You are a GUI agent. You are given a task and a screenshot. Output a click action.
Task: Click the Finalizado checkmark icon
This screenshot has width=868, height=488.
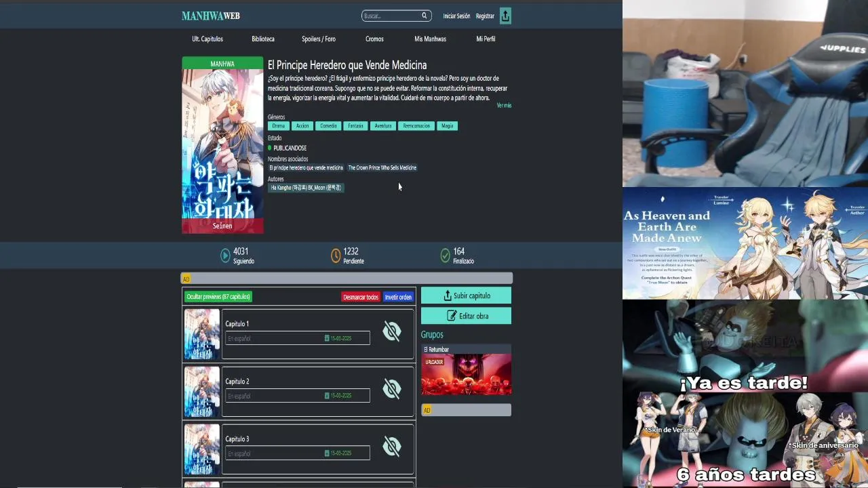coord(445,256)
